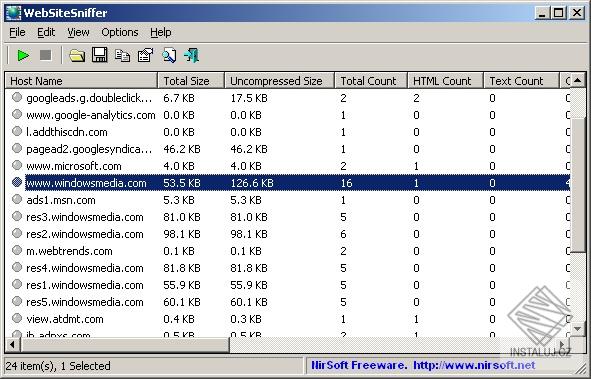Click the circle icon beside view.atdmt.com
The image size is (591, 379).
click(17, 318)
